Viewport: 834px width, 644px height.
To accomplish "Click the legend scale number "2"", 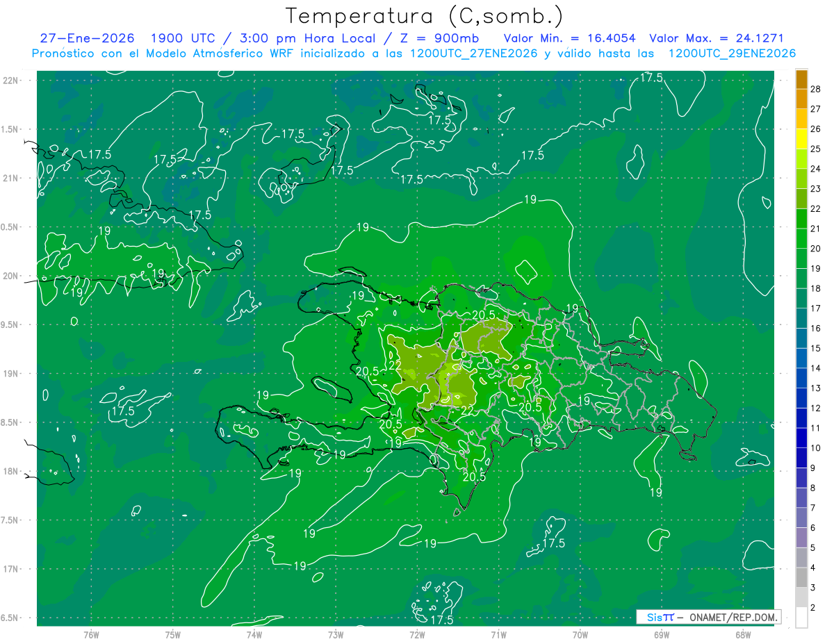I will (x=813, y=608).
